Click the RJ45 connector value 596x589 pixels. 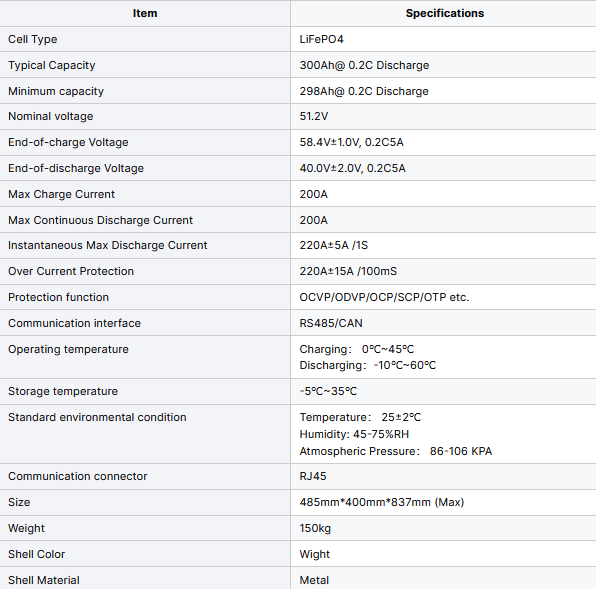313,476
